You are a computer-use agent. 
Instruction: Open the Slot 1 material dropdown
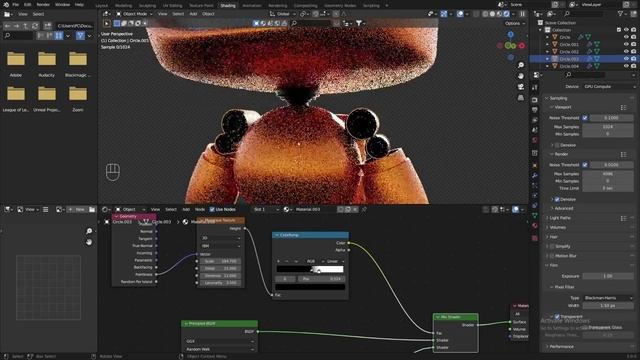266,209
